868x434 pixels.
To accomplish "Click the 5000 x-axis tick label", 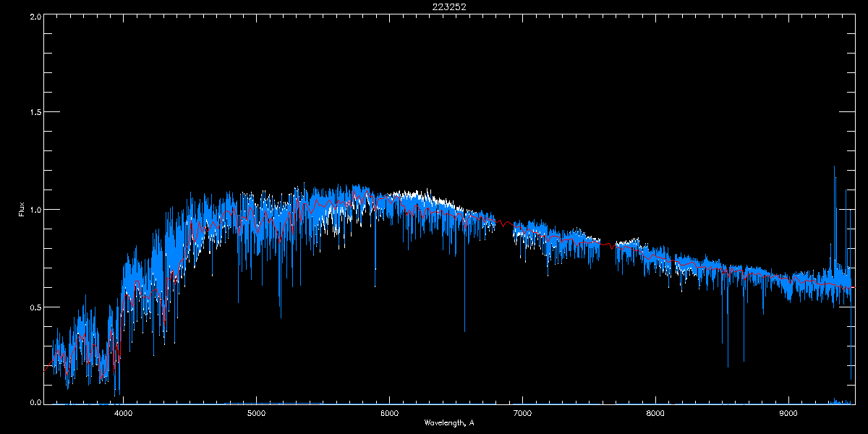I will point(256,414).
